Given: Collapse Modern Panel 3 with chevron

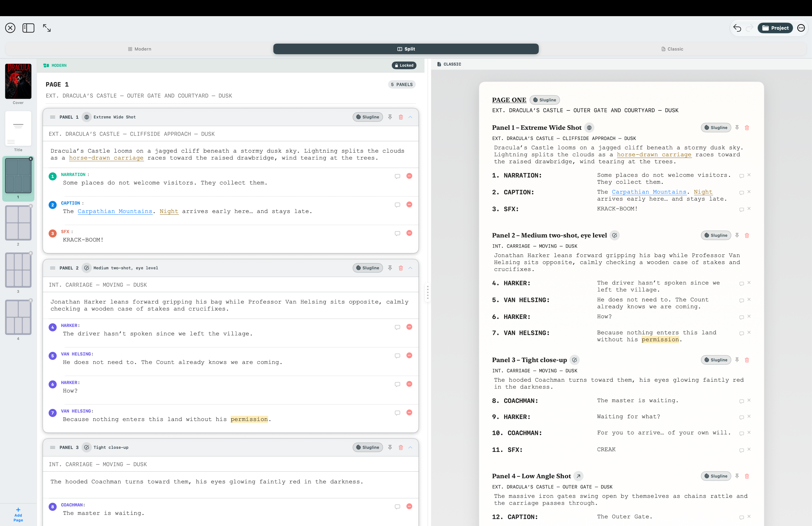Looking at the screenshot, I should 411,448.
